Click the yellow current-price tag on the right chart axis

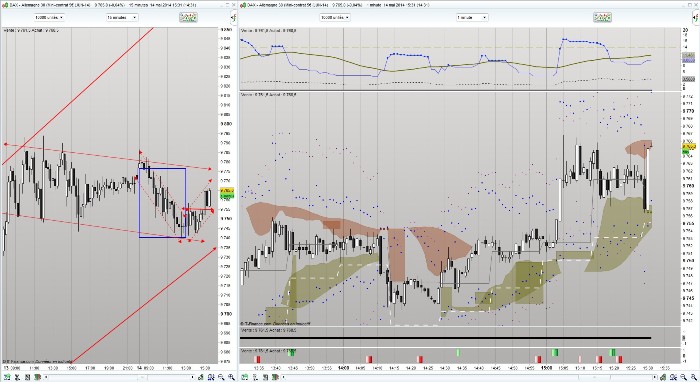pyautogui.click(x=689, y=146)
